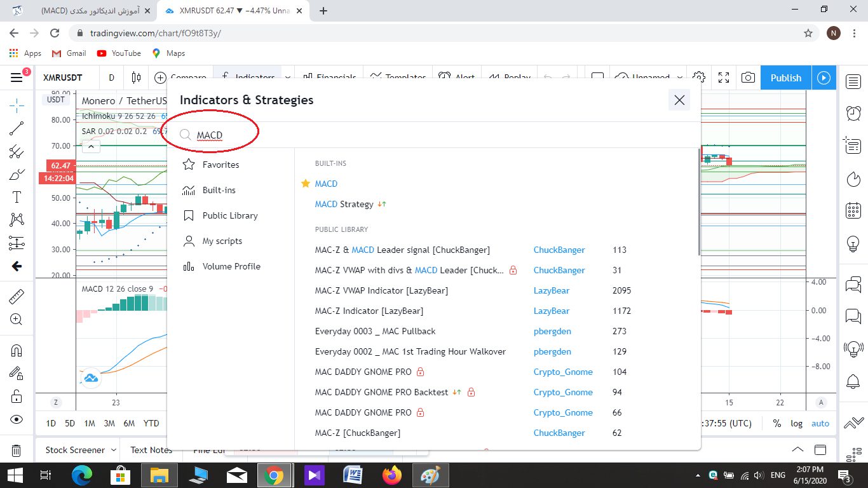868x488 pixels.
Task: Take a chart snapshot with camera icon
Action: click(749, 78)
